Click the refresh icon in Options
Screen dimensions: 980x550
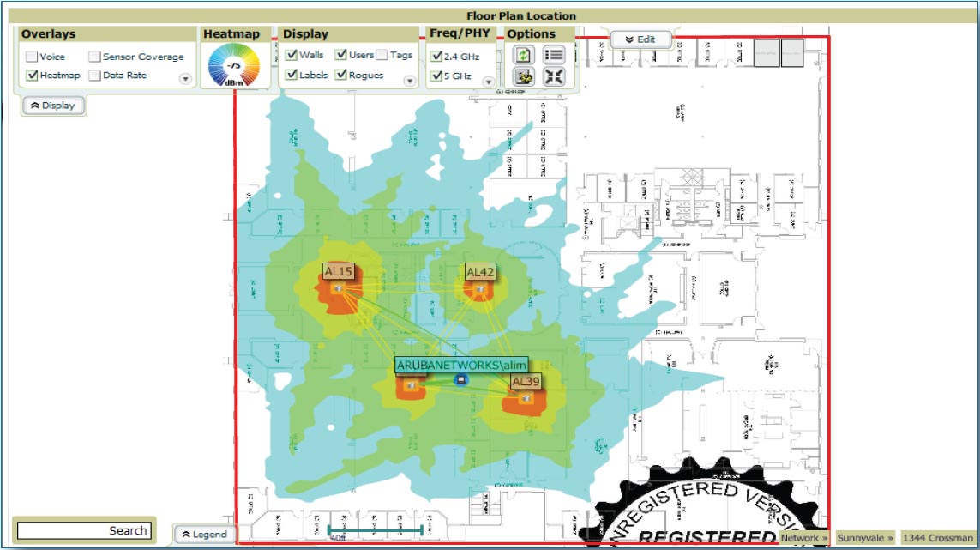[524, 55]
